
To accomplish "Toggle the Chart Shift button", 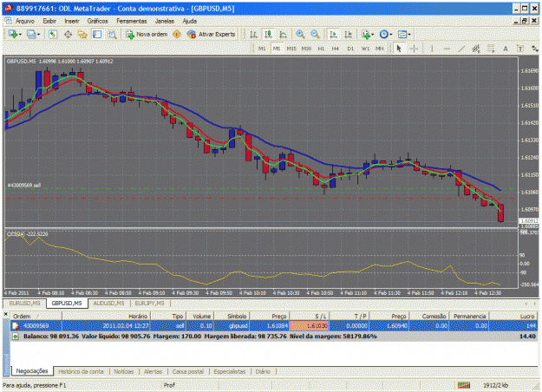I will tap(349, 34).
